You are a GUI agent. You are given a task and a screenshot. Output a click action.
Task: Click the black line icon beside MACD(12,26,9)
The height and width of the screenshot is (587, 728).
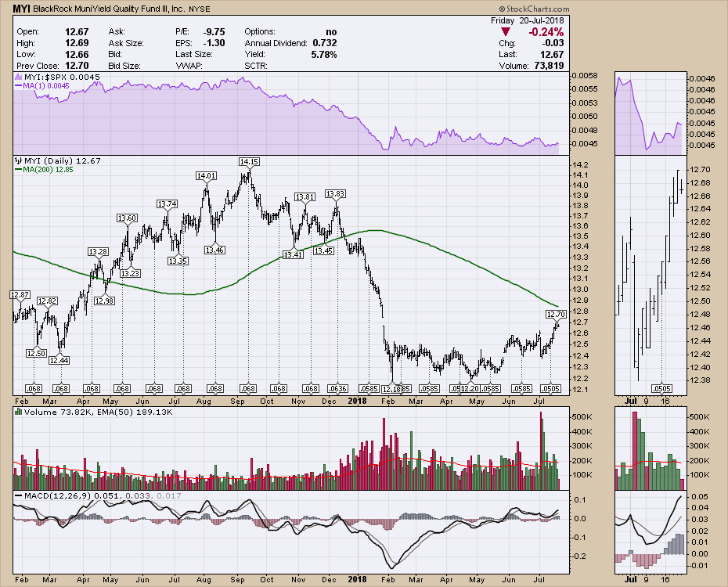click(x=19, y=496)
